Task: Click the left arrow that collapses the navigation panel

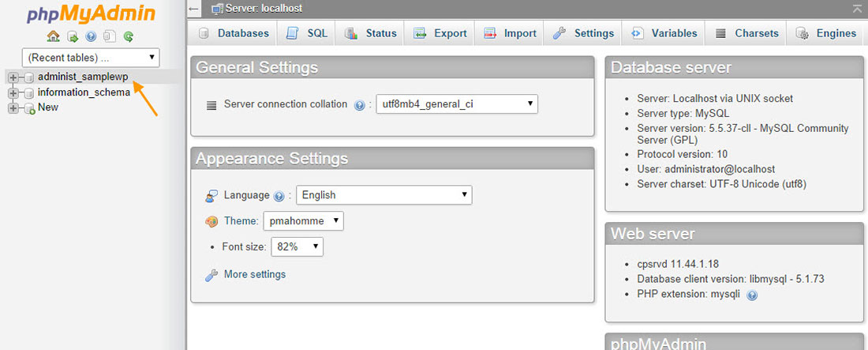Action: point(194,9)
